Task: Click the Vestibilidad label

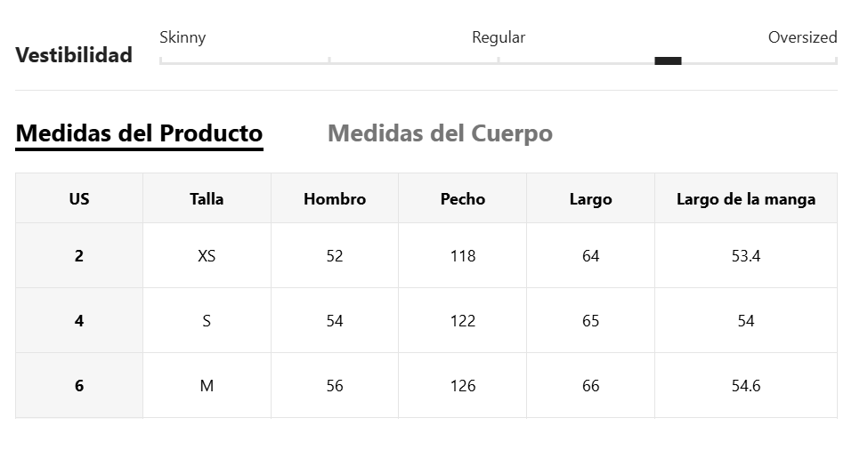Action: [x=74, y=55]
